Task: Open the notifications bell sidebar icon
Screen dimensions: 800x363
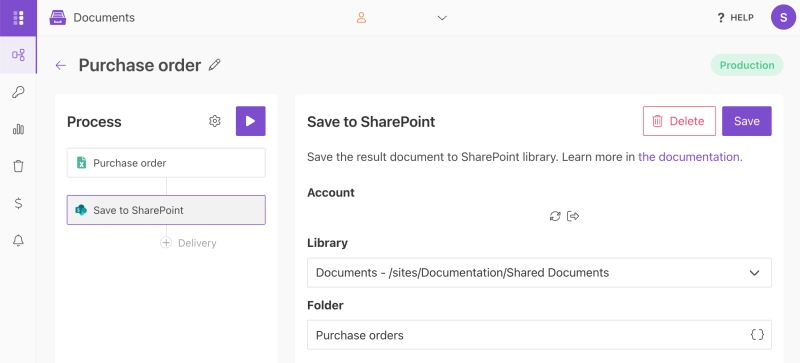Action: tap(18, 240)
